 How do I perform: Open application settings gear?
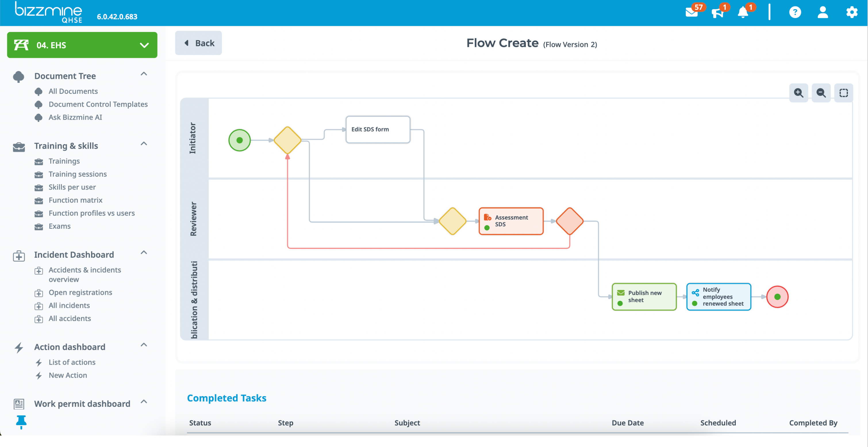[852, 13]
